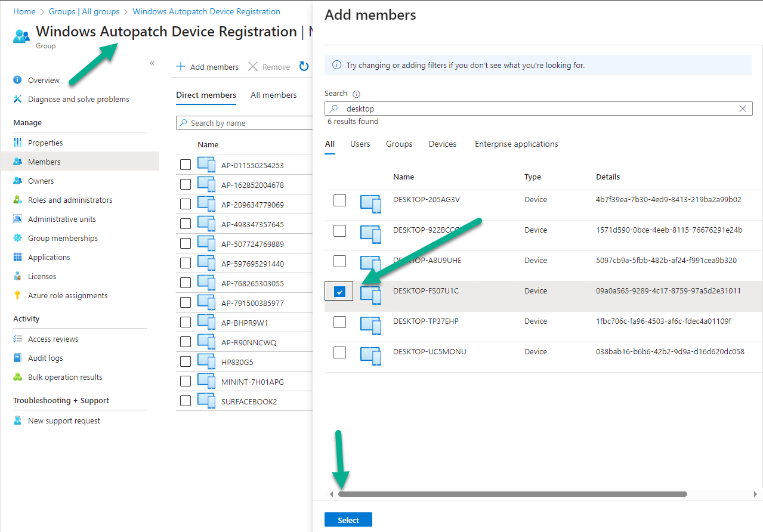Click the Search field containing desktop
The height and width of the screenshot is (532, 763).
click(x=538, y=109)
